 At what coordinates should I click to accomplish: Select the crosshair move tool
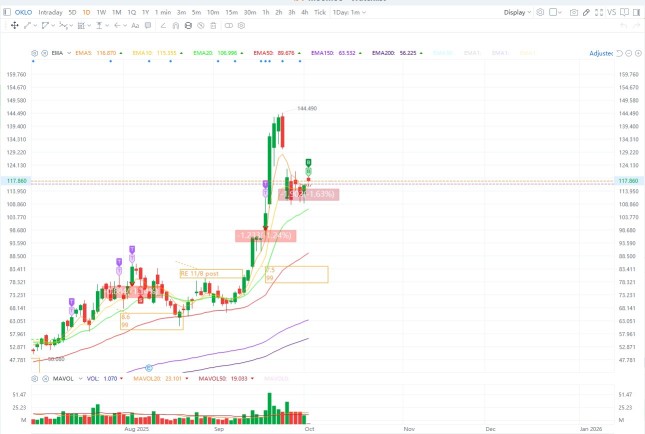(14, 26)
